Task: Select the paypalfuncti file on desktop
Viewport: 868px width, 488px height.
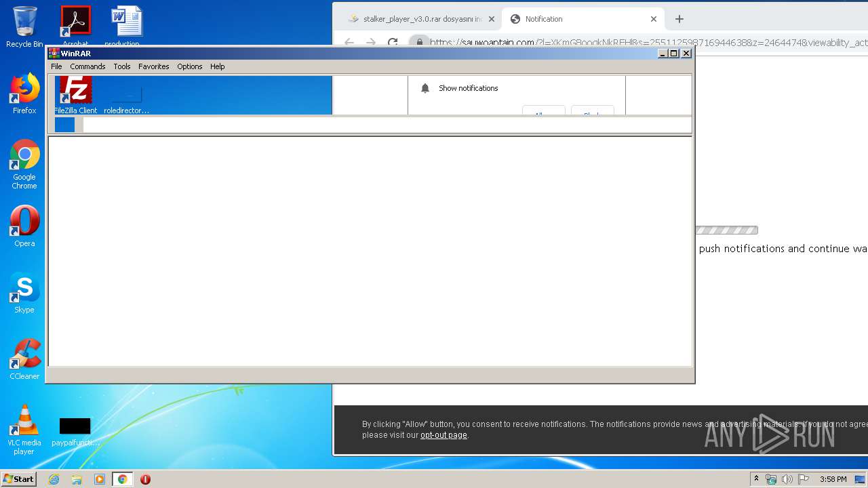Action: click(75, 432)
